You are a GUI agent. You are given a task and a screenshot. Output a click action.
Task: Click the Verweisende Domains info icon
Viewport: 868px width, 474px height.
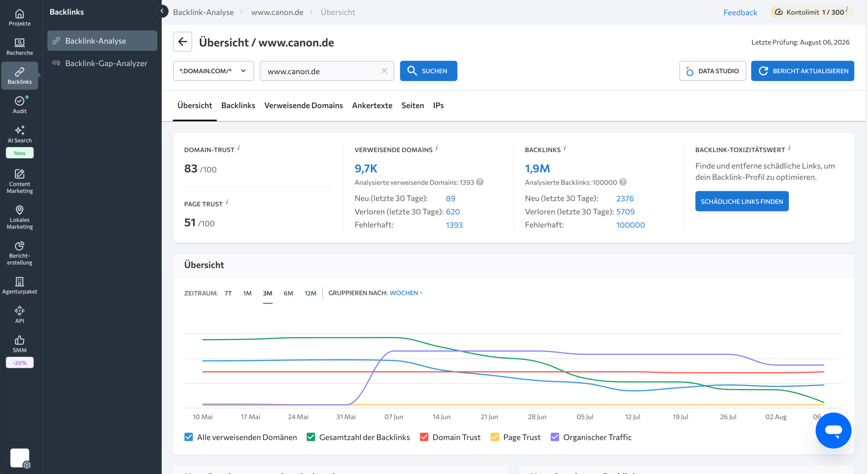(437, 148)
